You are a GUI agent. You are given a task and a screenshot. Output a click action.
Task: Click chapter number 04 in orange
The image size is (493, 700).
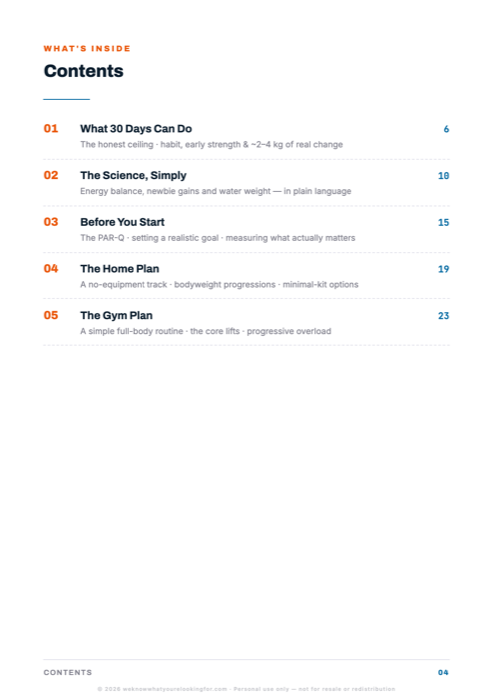pyautogui.click(x=51, y=268)
